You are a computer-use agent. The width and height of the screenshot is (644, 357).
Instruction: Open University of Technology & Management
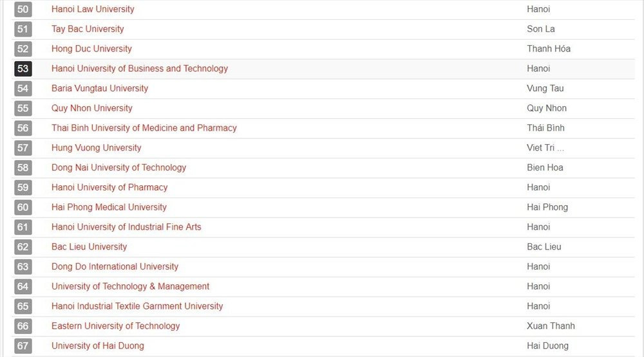[x=130, y=286]
